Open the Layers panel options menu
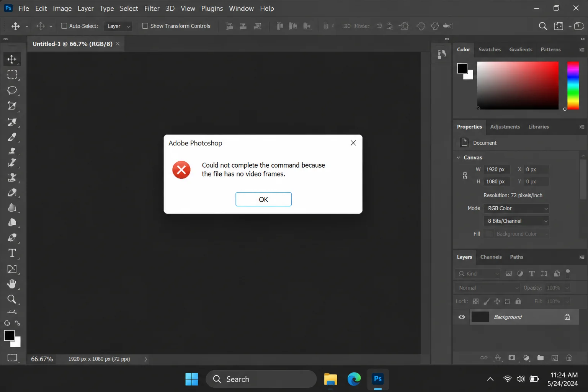This screenshot has width=588, height=392. (582, 257)
